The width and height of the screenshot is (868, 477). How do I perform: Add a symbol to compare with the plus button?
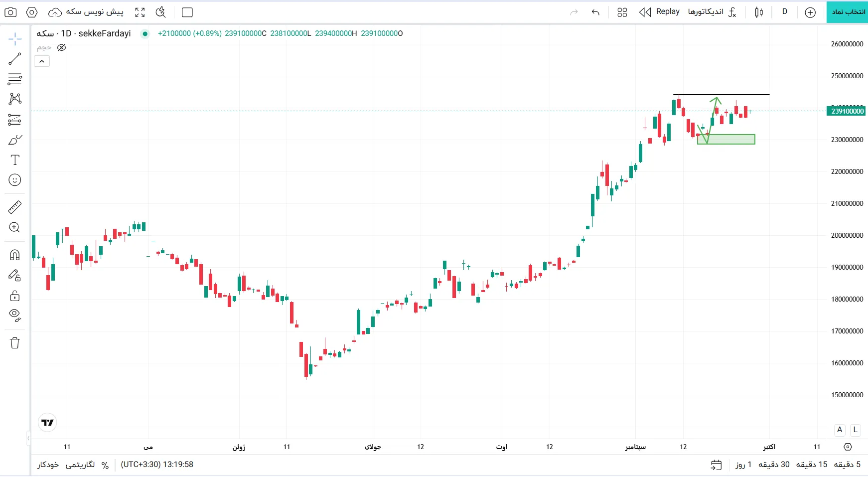(x=810, y=12)
